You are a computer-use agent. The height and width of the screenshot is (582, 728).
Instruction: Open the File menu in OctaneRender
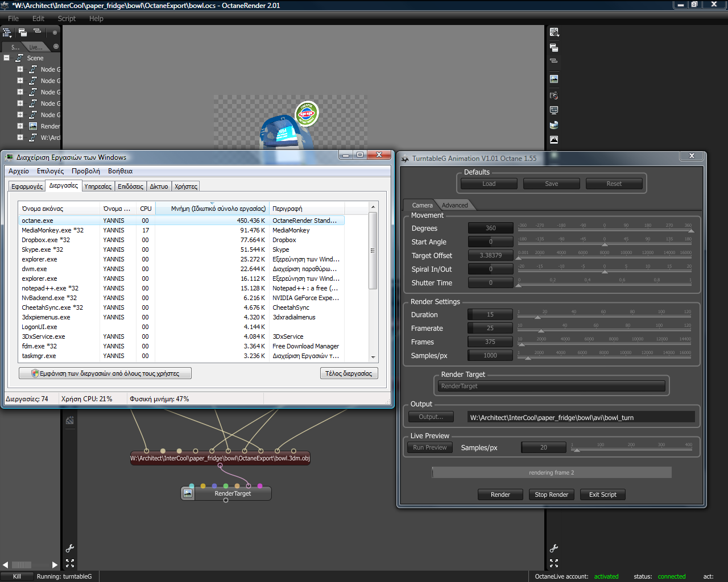coord(13,18)
